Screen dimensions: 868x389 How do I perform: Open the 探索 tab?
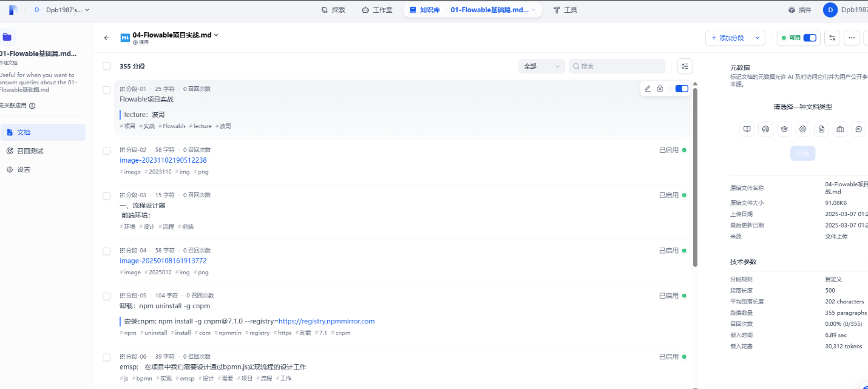333,10
